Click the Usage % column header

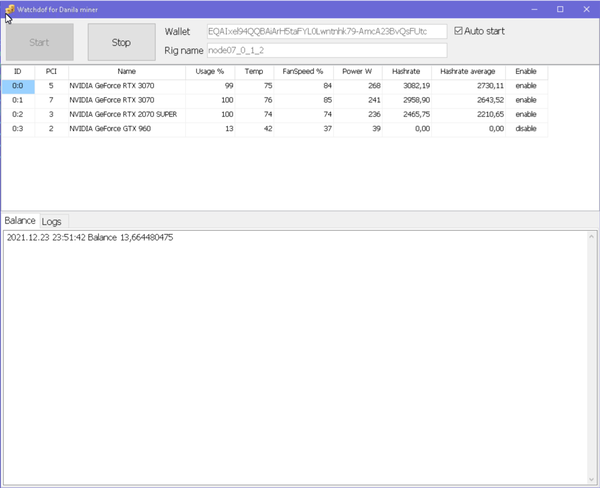click(x=207, y=72)
